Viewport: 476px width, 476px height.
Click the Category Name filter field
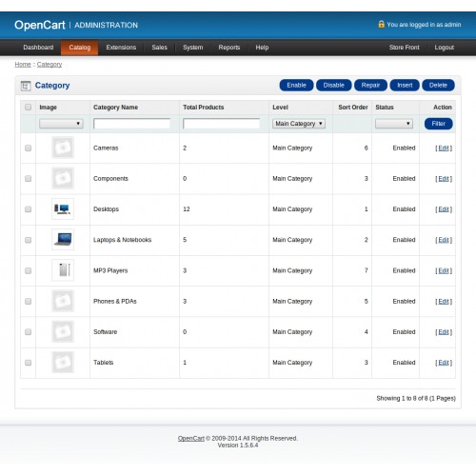[x=132, y=124]
